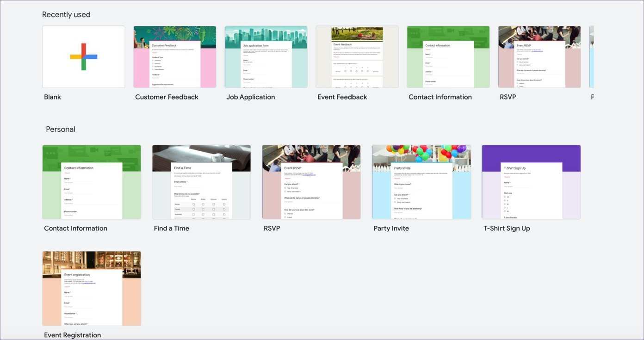Choose the RSVP thumbnail under Personal section

coord(311,182)
